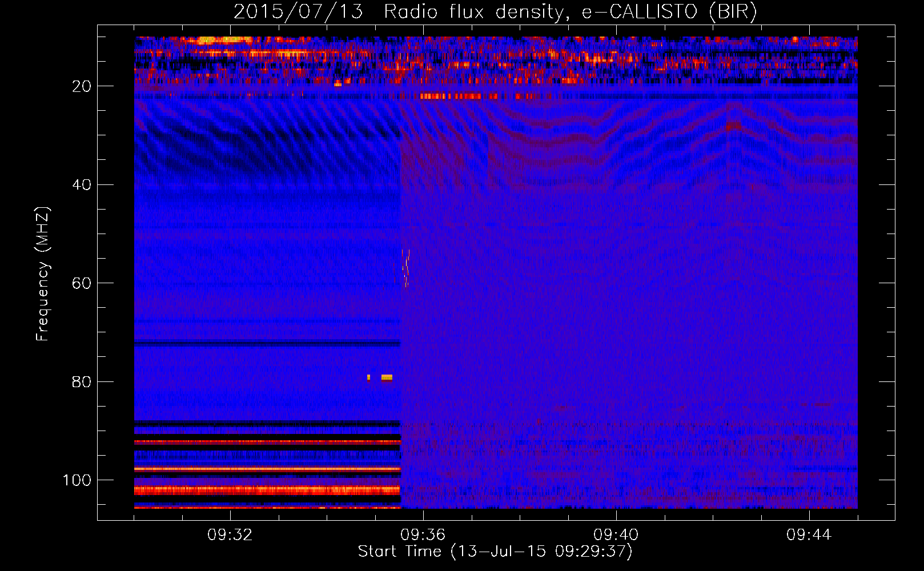Image resolution: width=924 pixels, height=571 pixels.
Task: Click the plot title 'Radio flux density, e-CALLISTO (BIR)'
Action: pos(570,11)
